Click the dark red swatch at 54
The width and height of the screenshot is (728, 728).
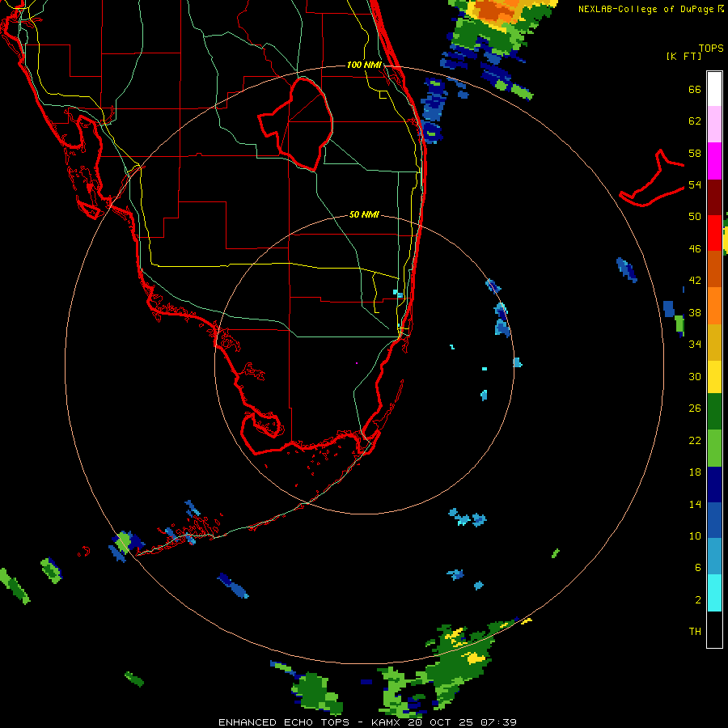(714, 197)
